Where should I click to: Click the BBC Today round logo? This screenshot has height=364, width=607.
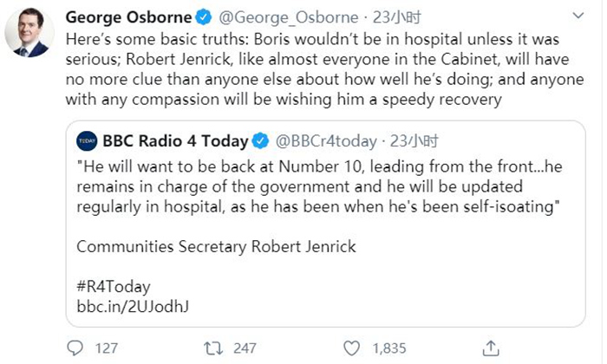tap(87, 141)
